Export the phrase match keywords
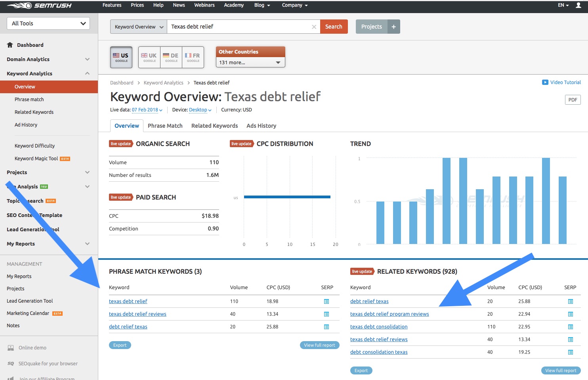This screenshot has width=588, height=380. [x=120, y=345]
